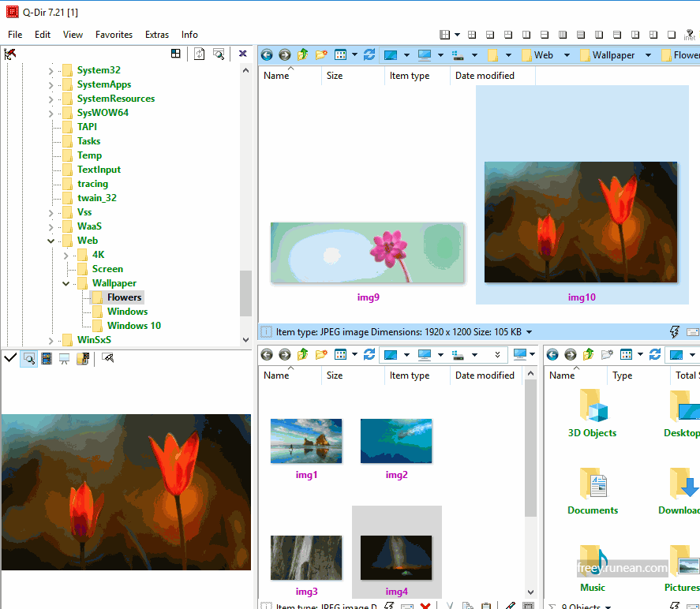Screen dimensions: 700x609
Task: Open the Info menu
Action: tap(189, 35)
